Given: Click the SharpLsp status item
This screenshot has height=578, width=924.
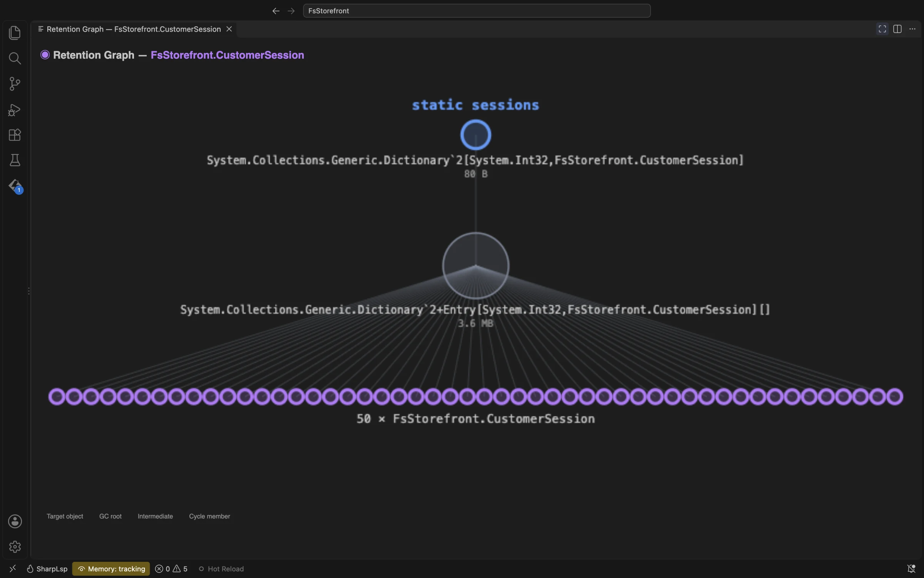Looking at the screenshot, I should (47, 569).
